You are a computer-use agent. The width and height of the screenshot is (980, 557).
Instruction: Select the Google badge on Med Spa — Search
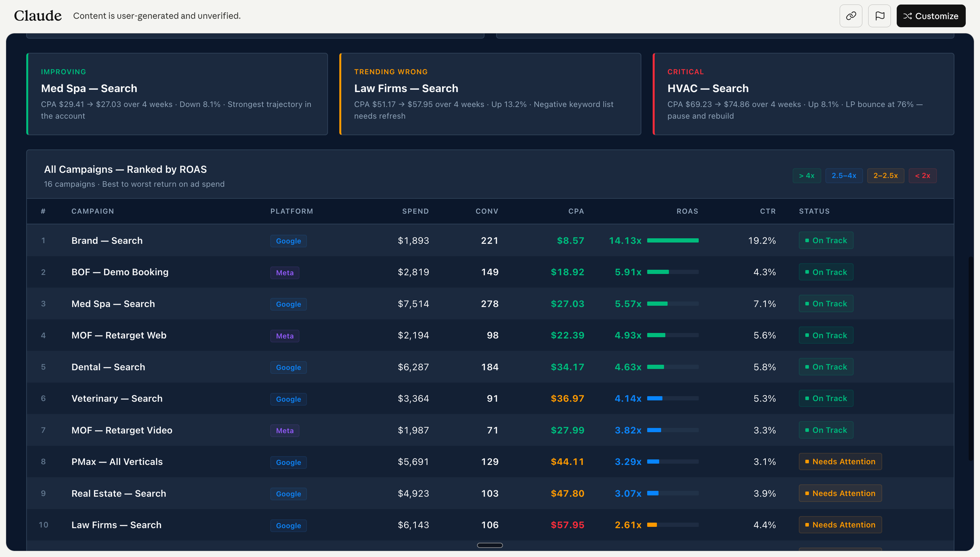click(x=288, y=304)
